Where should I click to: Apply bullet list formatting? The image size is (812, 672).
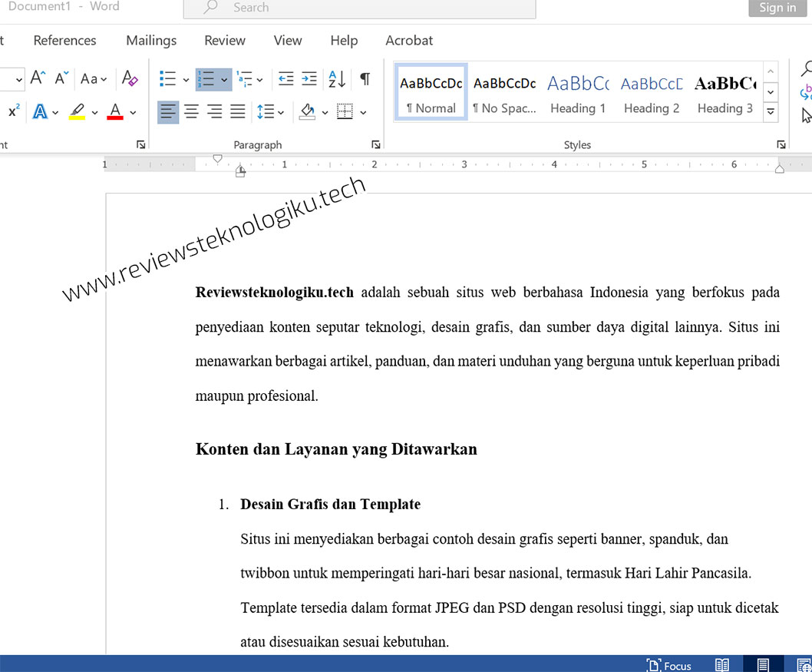point(167,79)
